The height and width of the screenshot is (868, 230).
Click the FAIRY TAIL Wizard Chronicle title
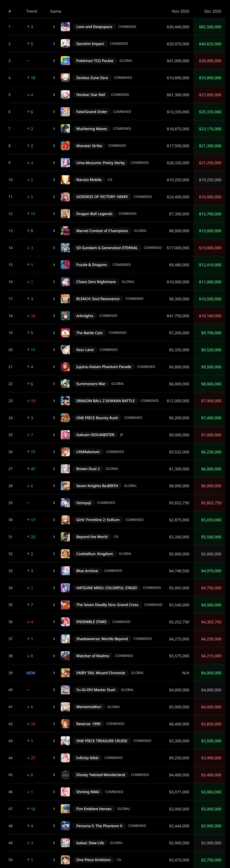pyautogui.click(x=100, y=673)
